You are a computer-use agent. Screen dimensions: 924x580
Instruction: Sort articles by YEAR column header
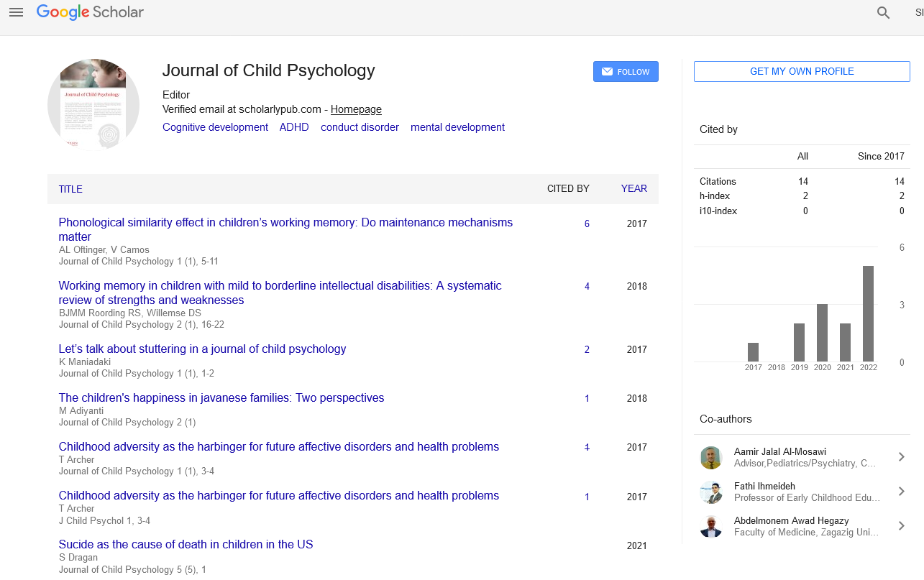634,188
